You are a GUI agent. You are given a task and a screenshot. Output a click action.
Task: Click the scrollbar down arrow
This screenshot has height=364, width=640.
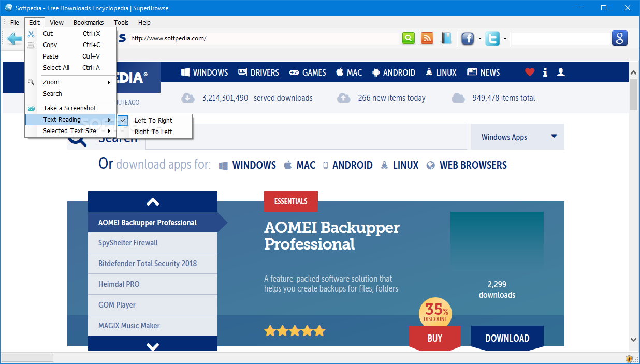coord(634,339)
